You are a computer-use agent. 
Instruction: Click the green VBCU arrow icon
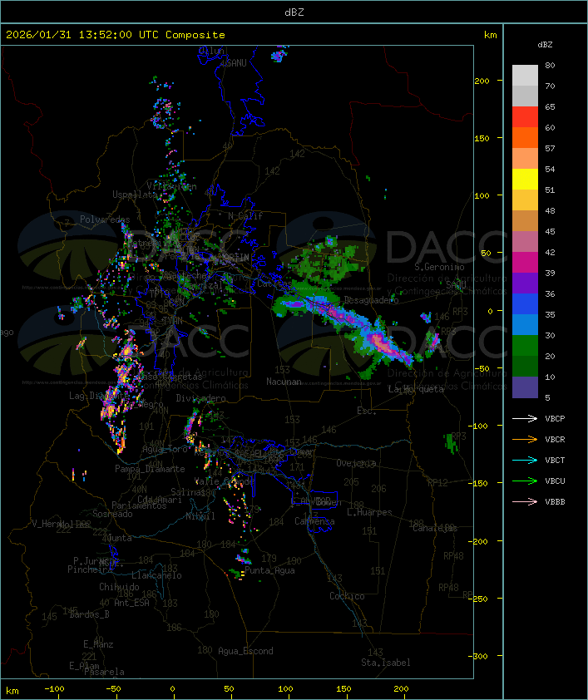pyautogui.click(x=525, y=481)
